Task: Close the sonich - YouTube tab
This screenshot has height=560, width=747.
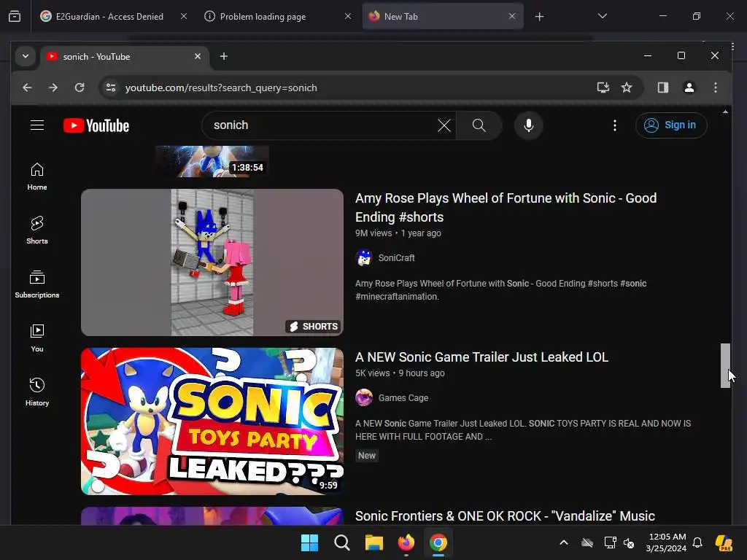Action: click(198, 56)
